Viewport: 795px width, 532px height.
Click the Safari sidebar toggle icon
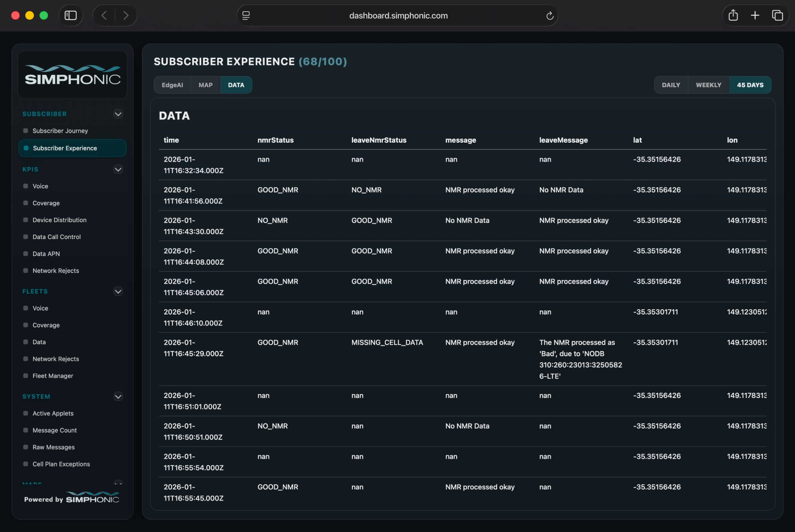point(71,15)
